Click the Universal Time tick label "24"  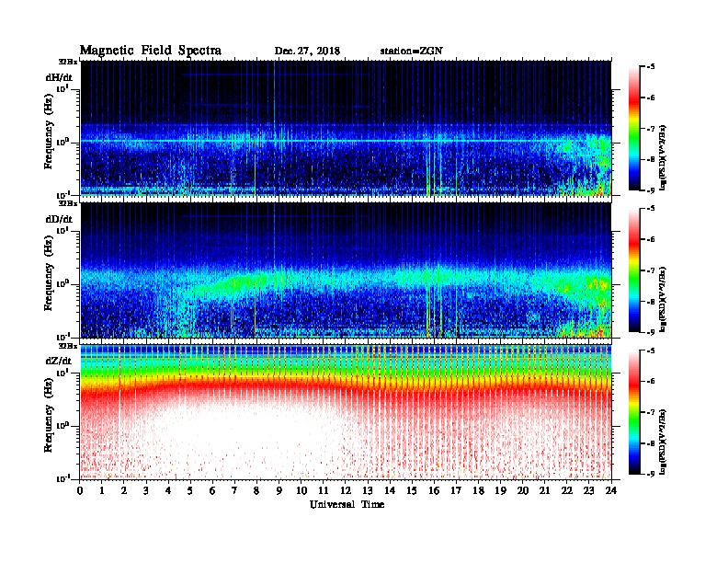pos(611,490)
